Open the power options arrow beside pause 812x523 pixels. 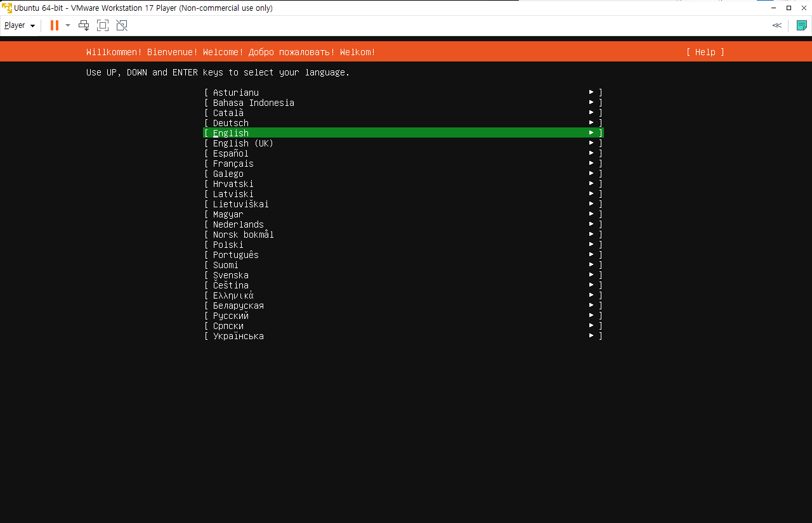pyautogui.click(x=68, y=25)
